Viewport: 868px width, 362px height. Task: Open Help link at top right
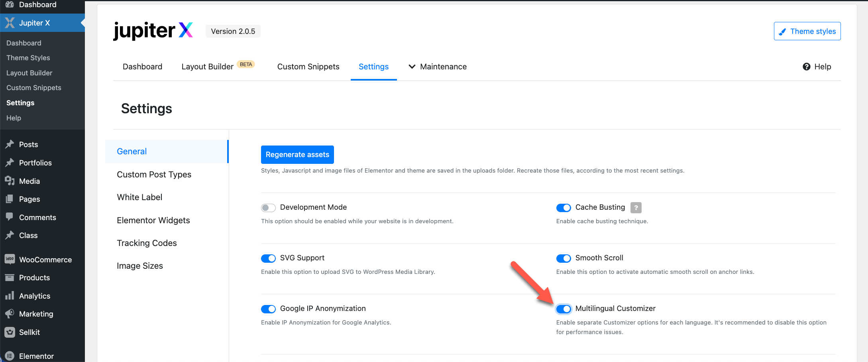click(817, 67)
